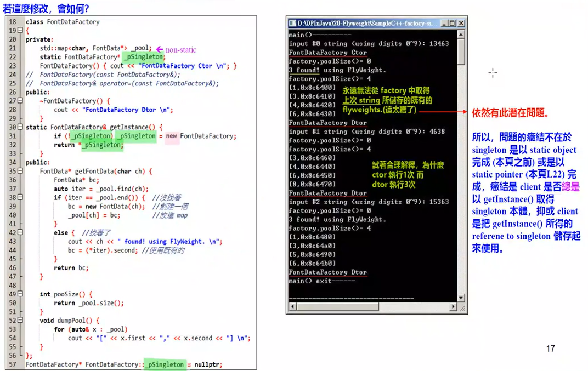Click '_pool;' in the std::map declaration
The width and height of the screenshot is (588, 371).
pos(142,48)
